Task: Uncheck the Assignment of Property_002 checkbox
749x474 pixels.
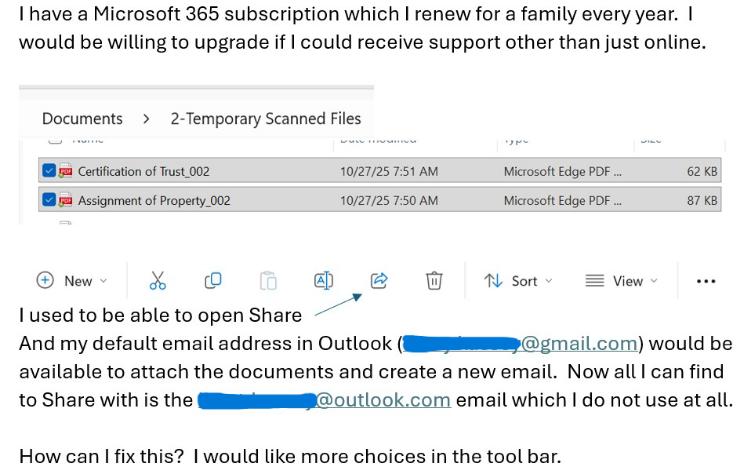Action: 49,200
